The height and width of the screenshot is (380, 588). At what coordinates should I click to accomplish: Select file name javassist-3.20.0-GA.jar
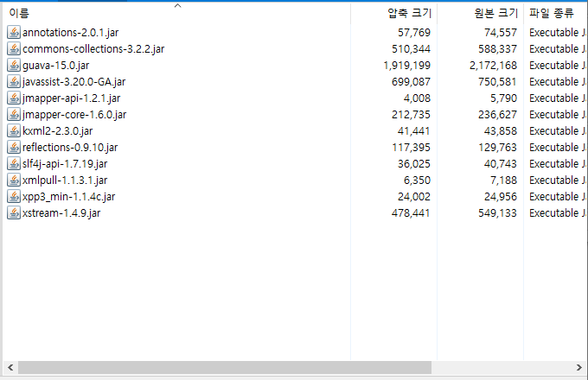coord(73,82)
